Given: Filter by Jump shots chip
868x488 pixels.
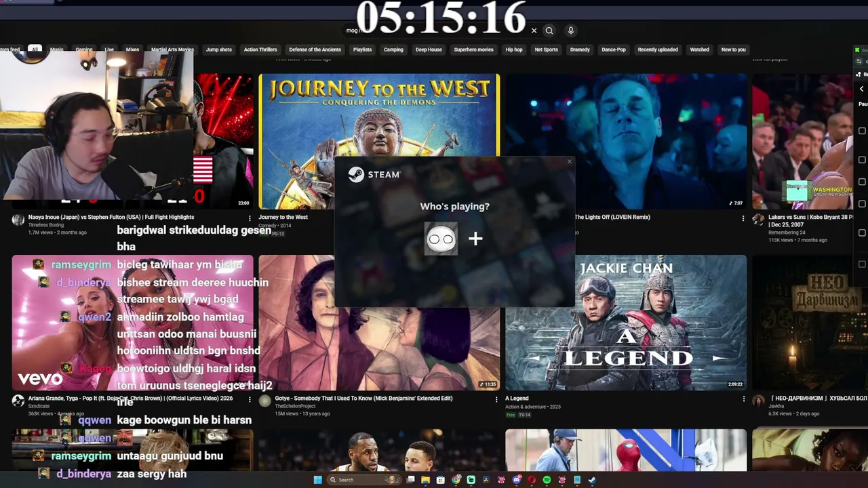Looking at the screenshot, I should click(x=219, y=49).
